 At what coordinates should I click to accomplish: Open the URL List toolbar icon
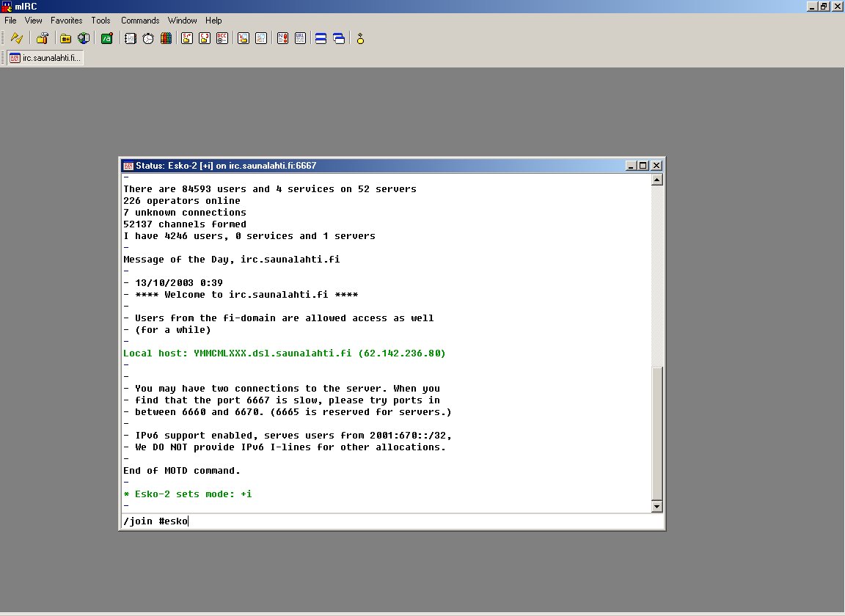(300, 38)
